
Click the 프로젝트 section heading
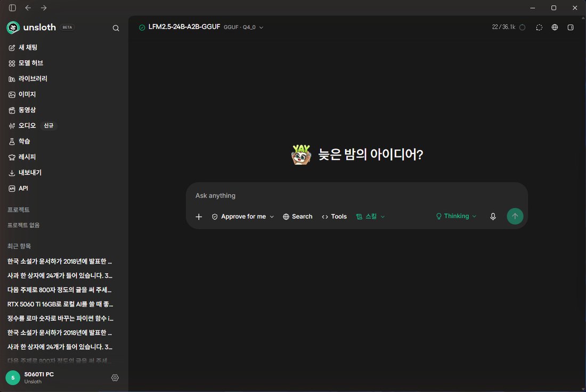19,210
